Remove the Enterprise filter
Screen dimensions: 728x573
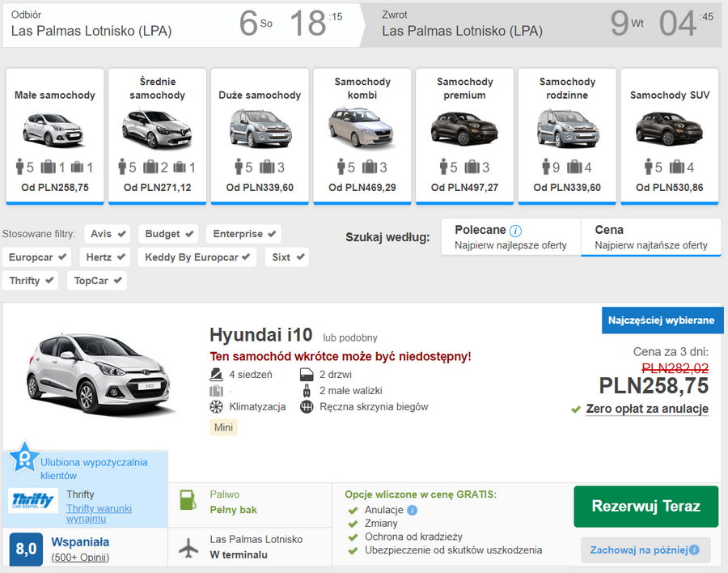243,234
